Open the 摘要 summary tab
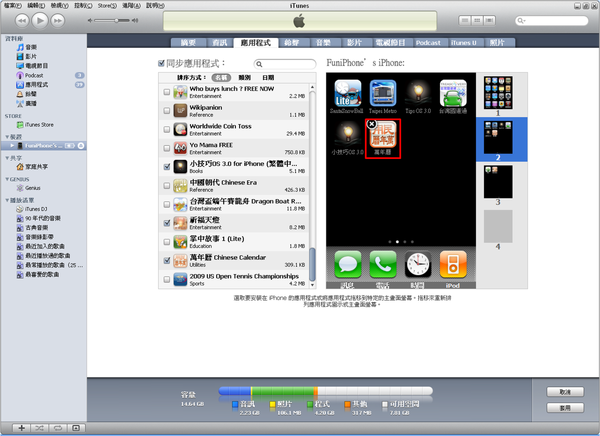 (x=188, y=43)
